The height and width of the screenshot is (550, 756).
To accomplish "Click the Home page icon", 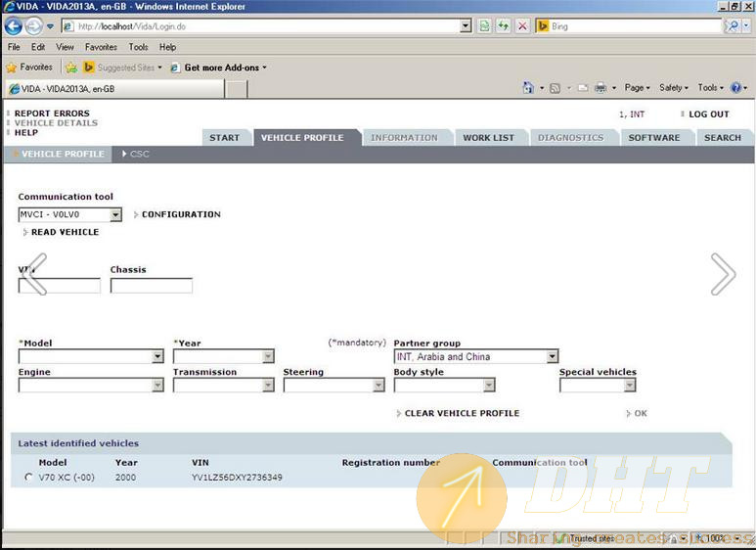I will 528,88.
